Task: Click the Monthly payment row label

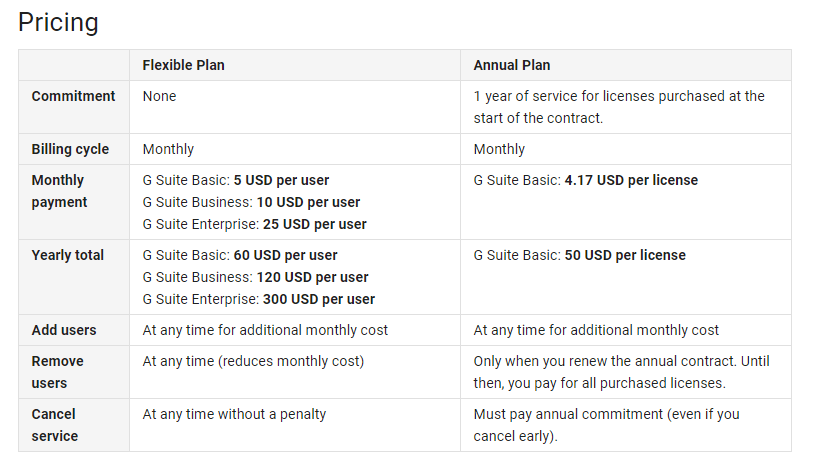Action: coord(58,191)
